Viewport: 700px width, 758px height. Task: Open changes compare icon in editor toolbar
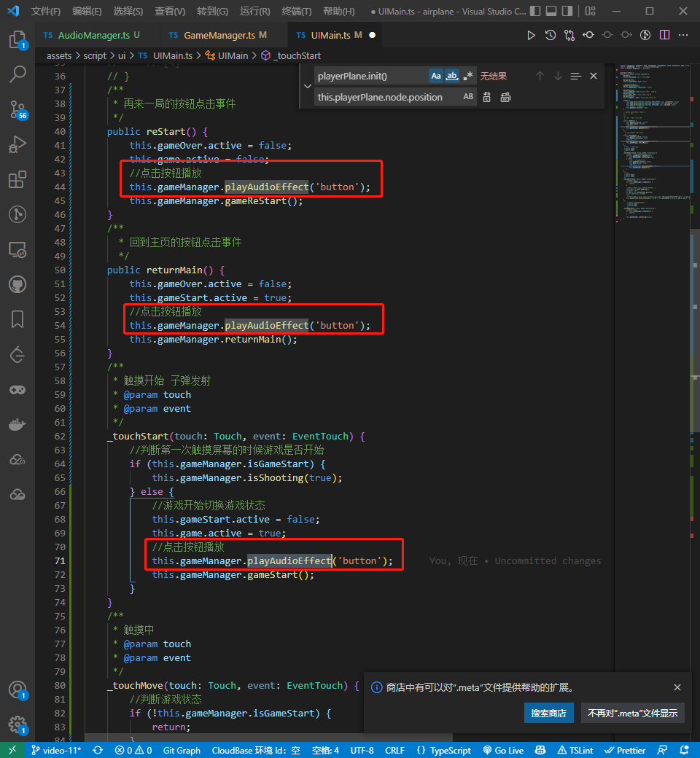569,35
